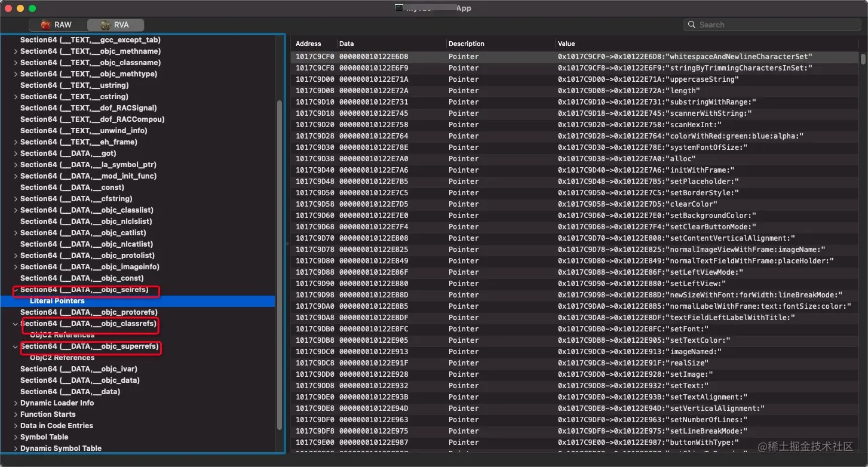Select the __DATA,__objc_const section

coord(82,278)
